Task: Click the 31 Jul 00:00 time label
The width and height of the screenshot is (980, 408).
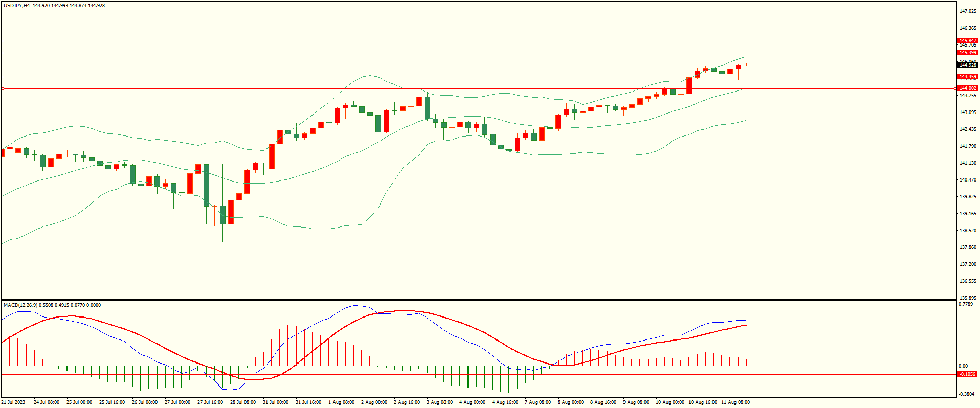Action: 276,402
